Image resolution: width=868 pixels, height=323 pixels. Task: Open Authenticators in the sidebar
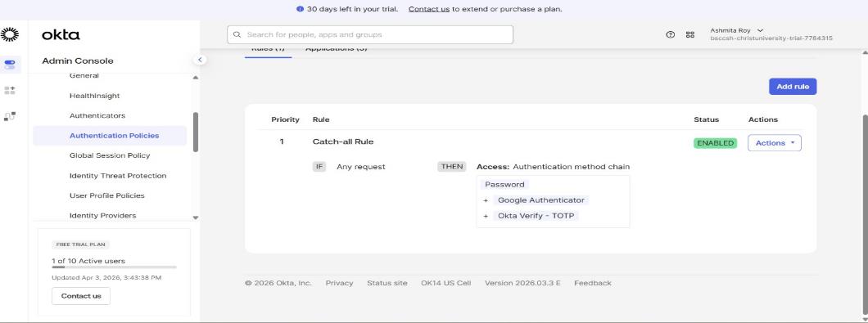[97, 115]
